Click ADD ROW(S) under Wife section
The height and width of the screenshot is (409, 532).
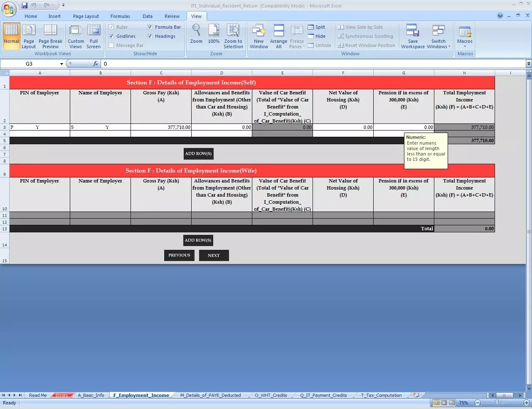point(198,240)
